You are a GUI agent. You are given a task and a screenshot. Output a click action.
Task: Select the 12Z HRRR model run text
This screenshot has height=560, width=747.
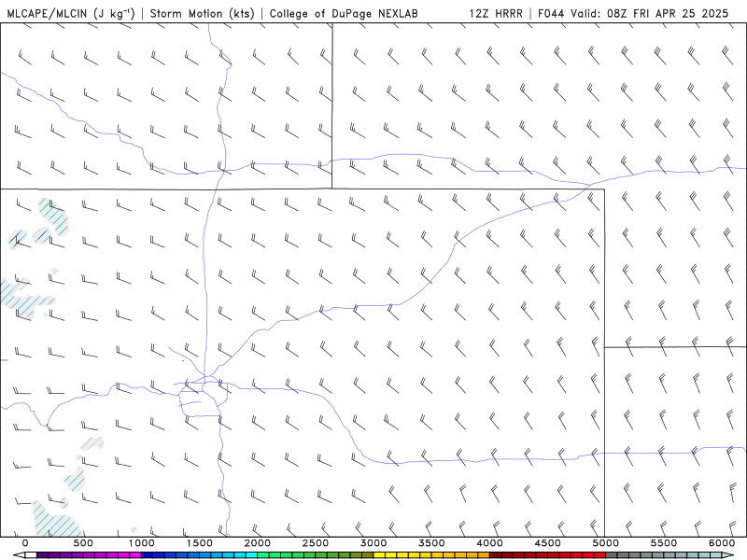pyautogui.click(x=496, y=13)
